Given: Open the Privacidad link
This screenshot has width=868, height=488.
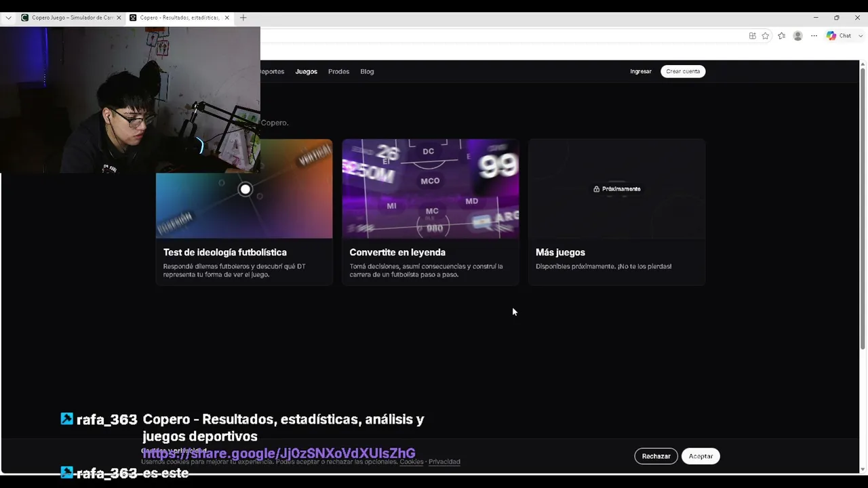Looking at the screenshot, I should tap(444, 462).
